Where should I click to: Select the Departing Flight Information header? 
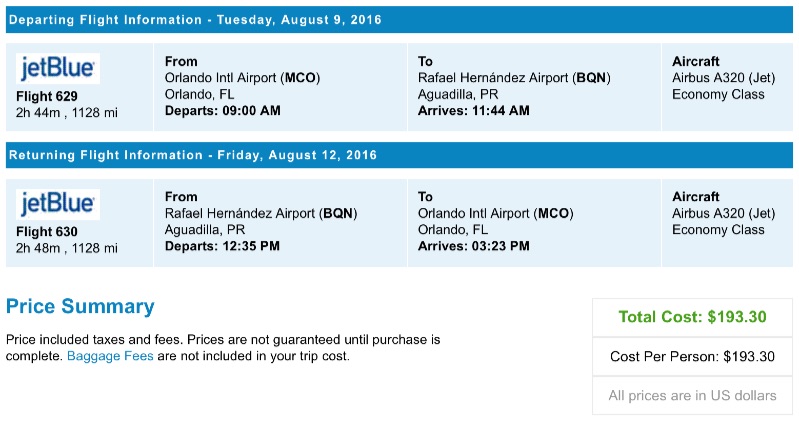point(195,20)
